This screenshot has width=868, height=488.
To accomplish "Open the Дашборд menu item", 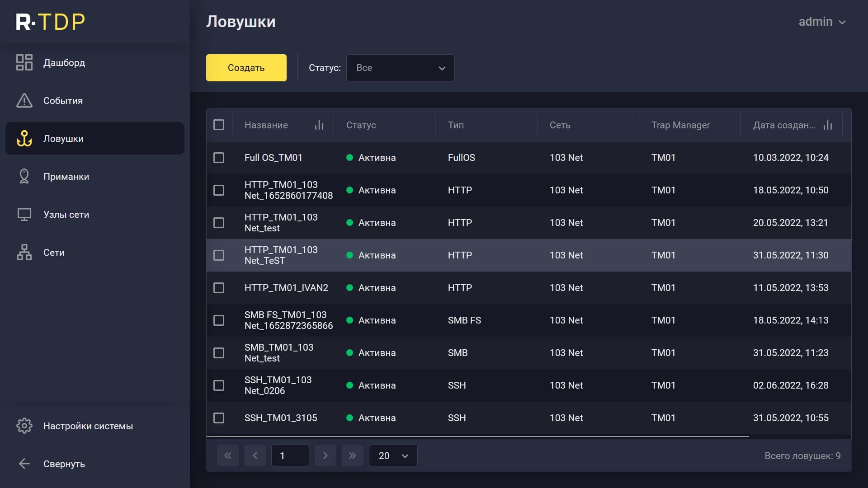I will [x=95, y=62].
